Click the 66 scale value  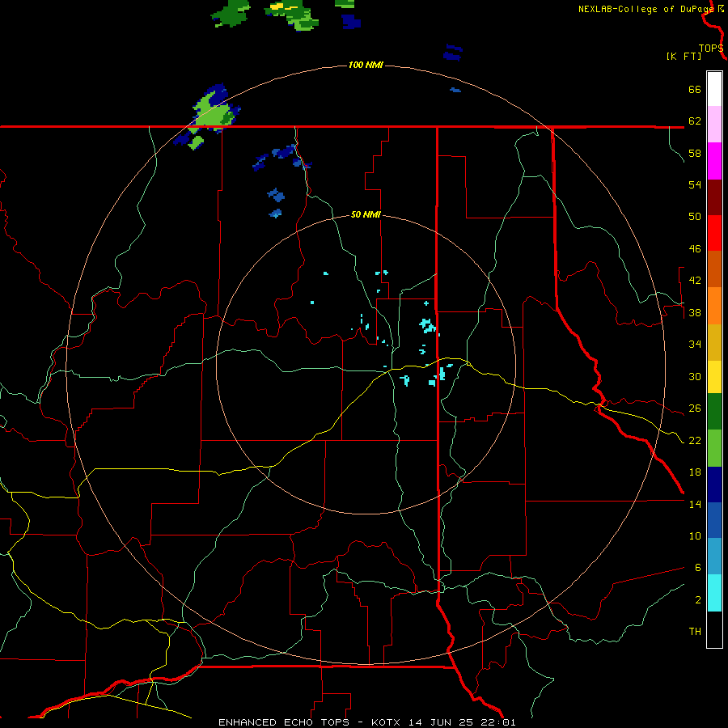[x=695, y=89]
